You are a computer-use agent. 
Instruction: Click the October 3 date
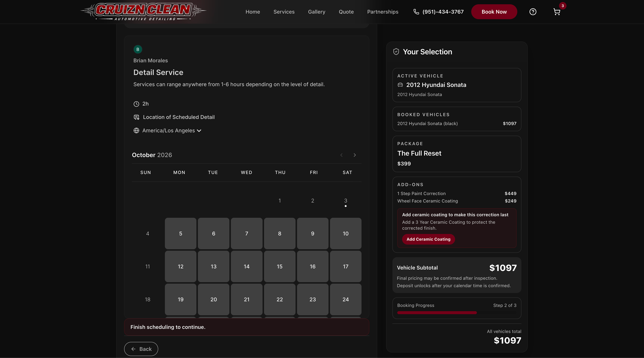click(x=346, y=201)
